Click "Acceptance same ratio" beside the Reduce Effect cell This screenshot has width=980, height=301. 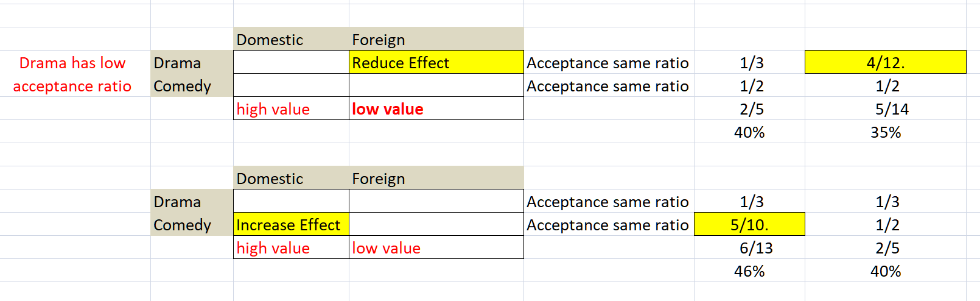pyautogui.click(x=608, y=63)
